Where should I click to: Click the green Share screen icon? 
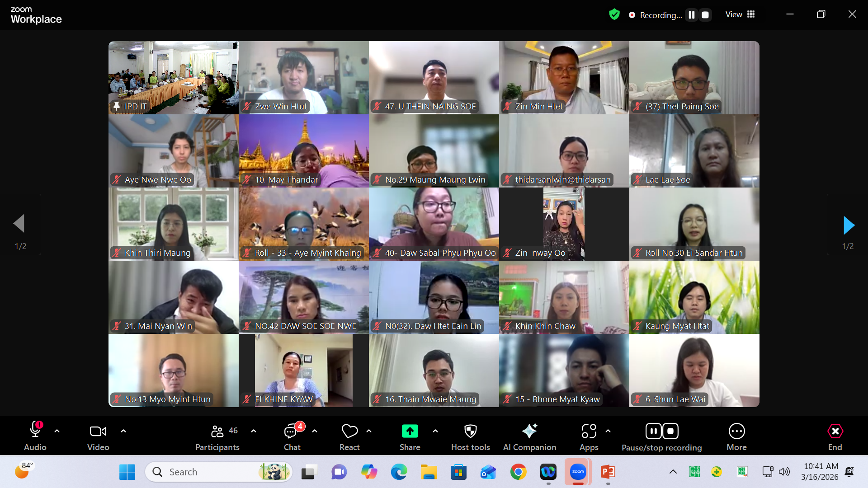coord(410,432)
